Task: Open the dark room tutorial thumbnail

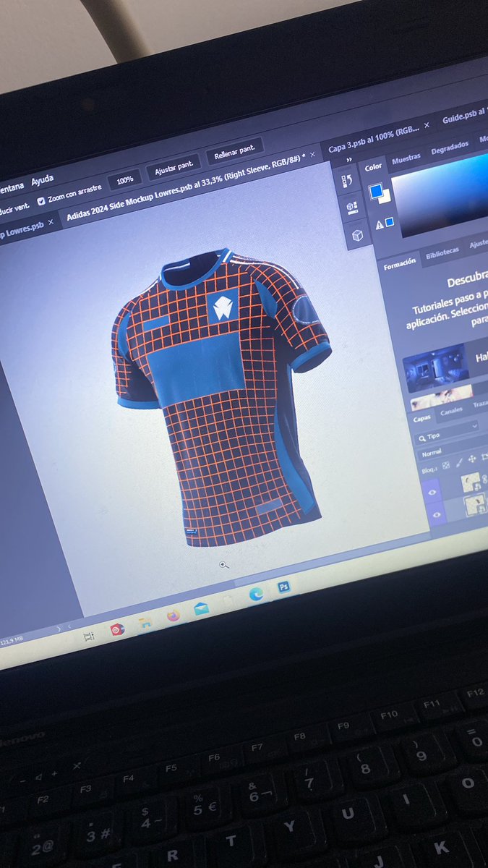Action: tap(435, 367)
